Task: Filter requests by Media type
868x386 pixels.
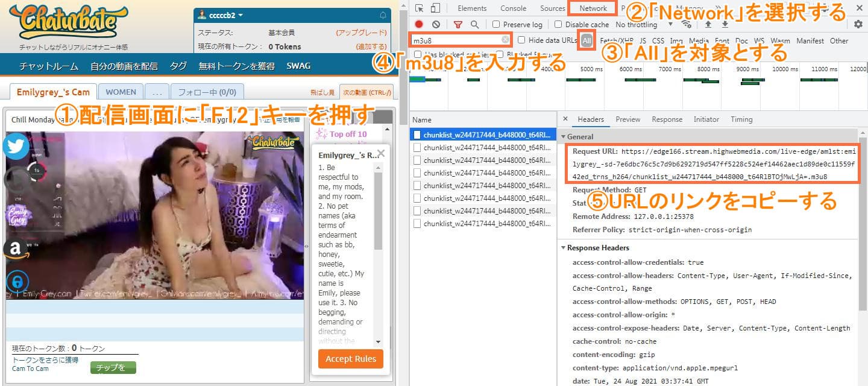Action: [x=699, y=41]
